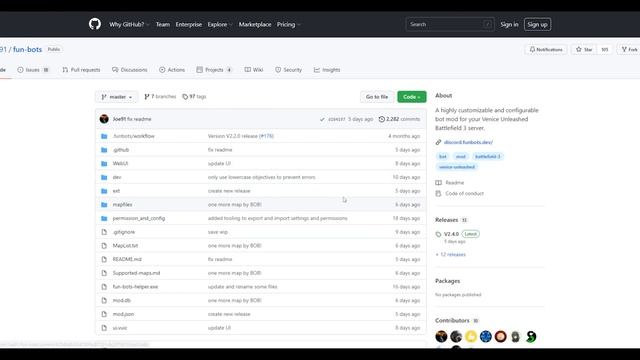This screenshot has height=360, width=640.
Task: Open the Team menu item
Action: (162, 24)
